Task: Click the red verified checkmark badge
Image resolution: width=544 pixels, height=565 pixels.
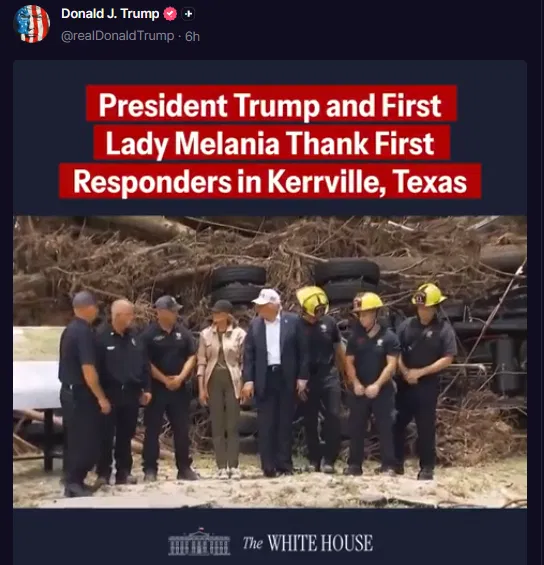Action: pos(170,14)
